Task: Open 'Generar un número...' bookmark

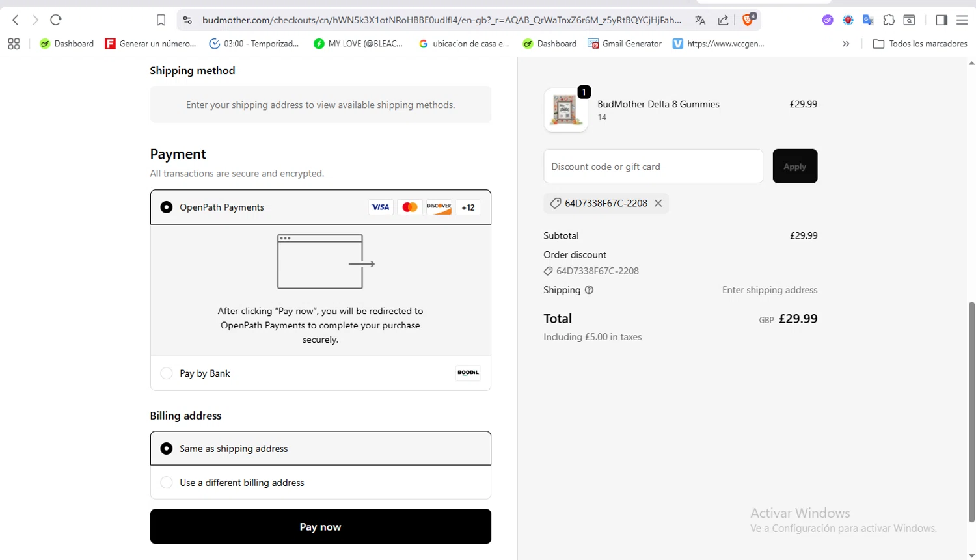Action: (x=150, y=44)
